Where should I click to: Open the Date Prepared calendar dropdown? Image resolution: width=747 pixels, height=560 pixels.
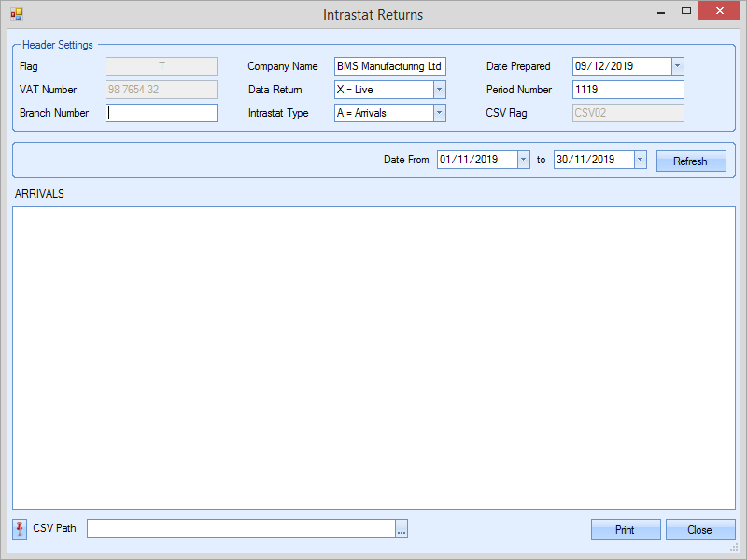coord(678,66)
